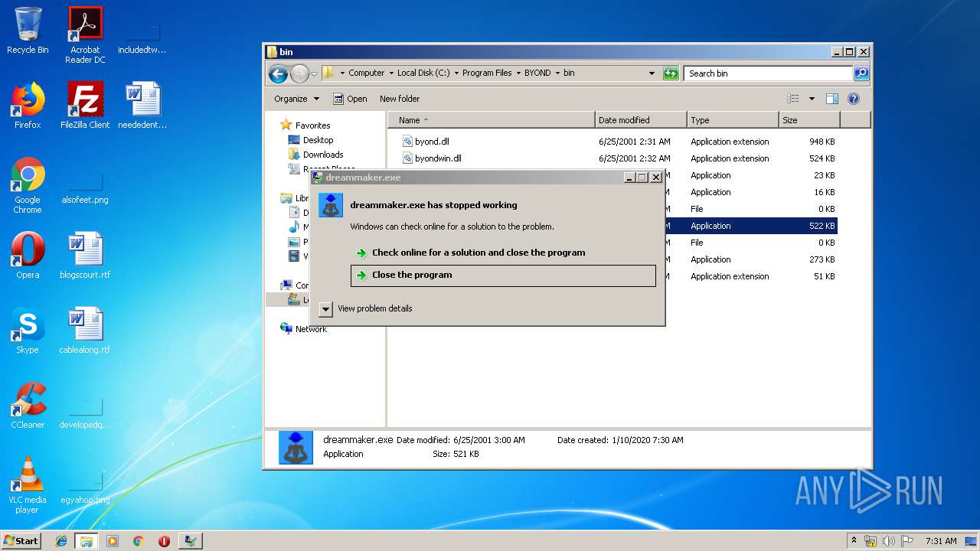
Task: Sort by the Size column header
Action: 809,120
